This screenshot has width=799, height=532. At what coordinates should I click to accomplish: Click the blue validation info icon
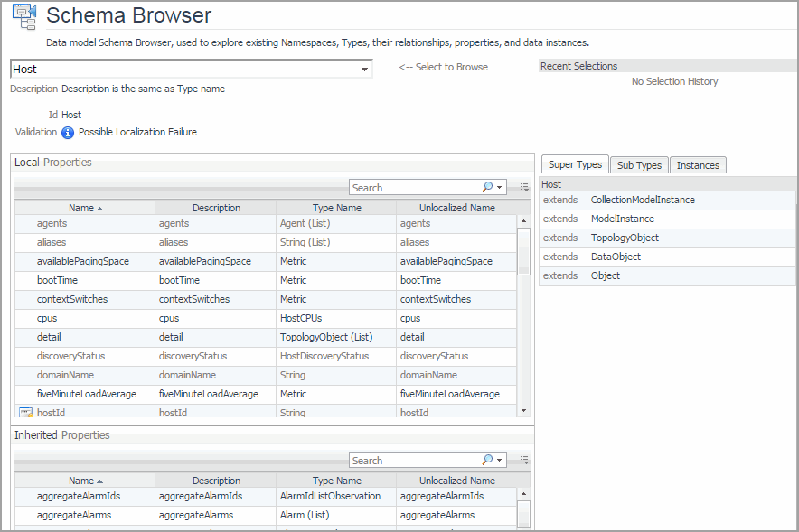tap(67, 133)
